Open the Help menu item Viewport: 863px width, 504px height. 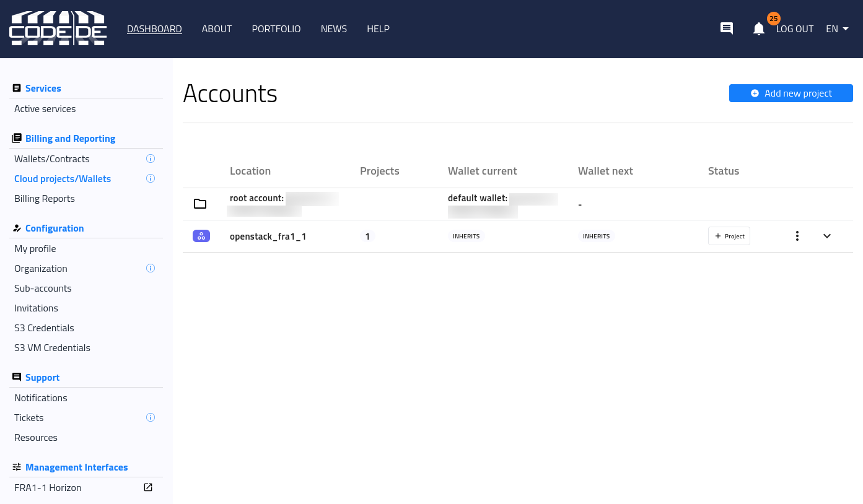coord(378,29)
